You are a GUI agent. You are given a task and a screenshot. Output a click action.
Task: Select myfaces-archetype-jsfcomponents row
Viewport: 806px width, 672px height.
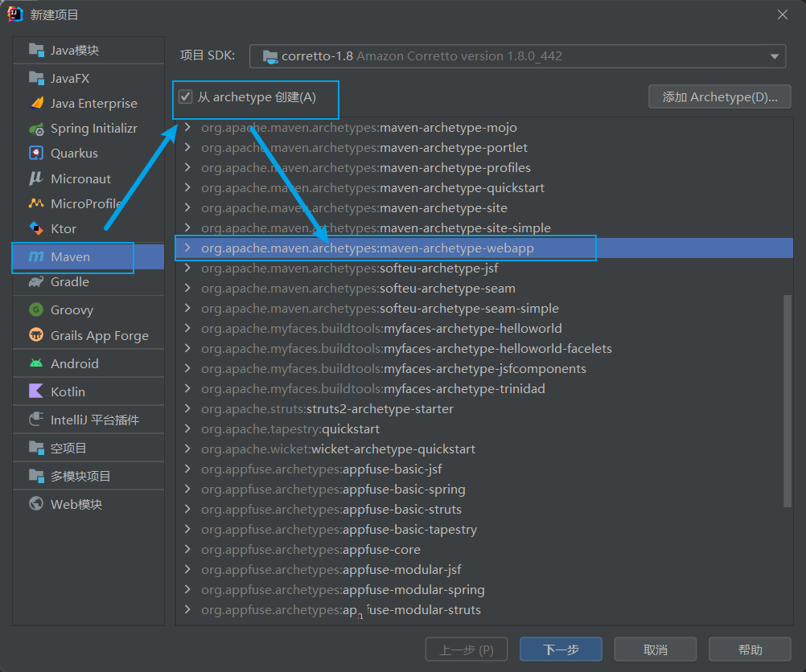(x=483, y=368)
